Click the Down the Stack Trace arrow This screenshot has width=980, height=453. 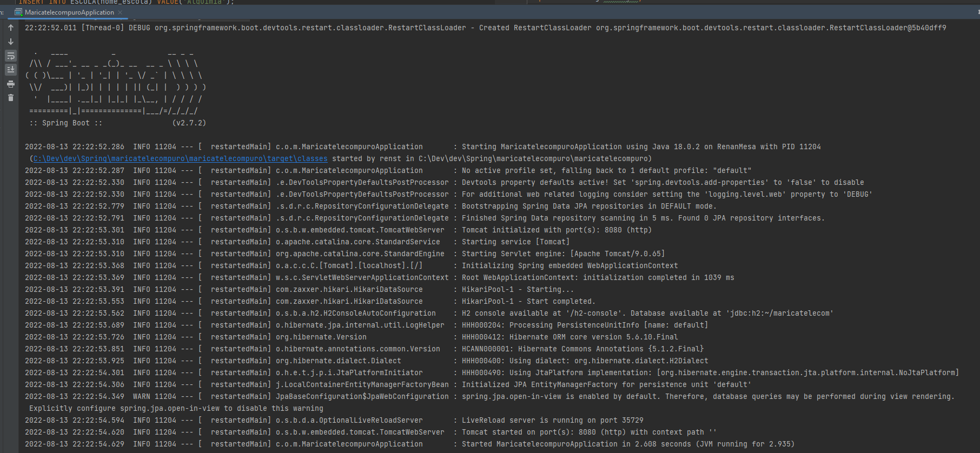11,42
